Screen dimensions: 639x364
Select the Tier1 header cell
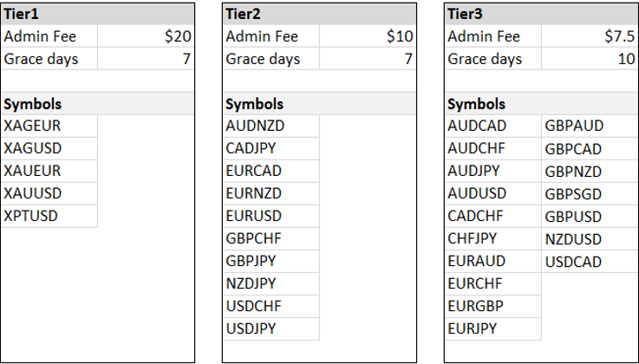coord(97,14)
